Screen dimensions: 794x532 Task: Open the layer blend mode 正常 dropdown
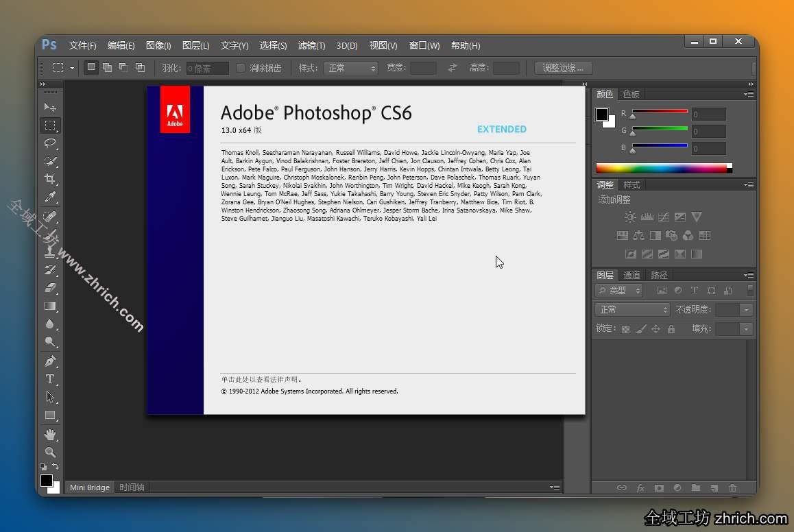(x=632, y=309)
